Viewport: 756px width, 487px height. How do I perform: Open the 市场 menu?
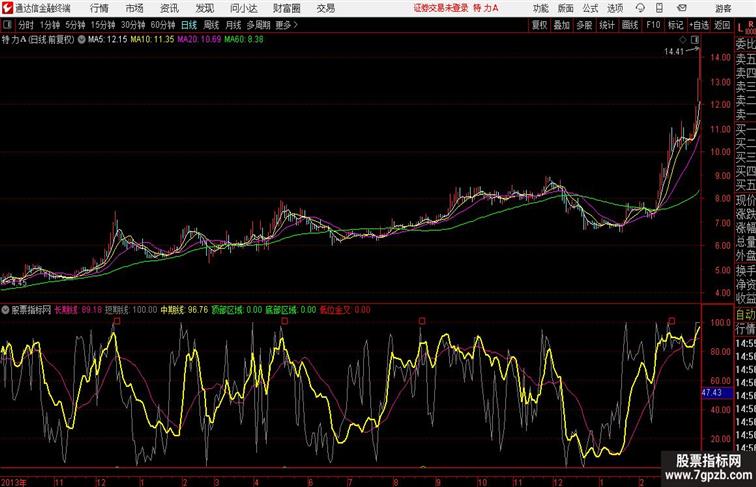(x=134, y=8)
